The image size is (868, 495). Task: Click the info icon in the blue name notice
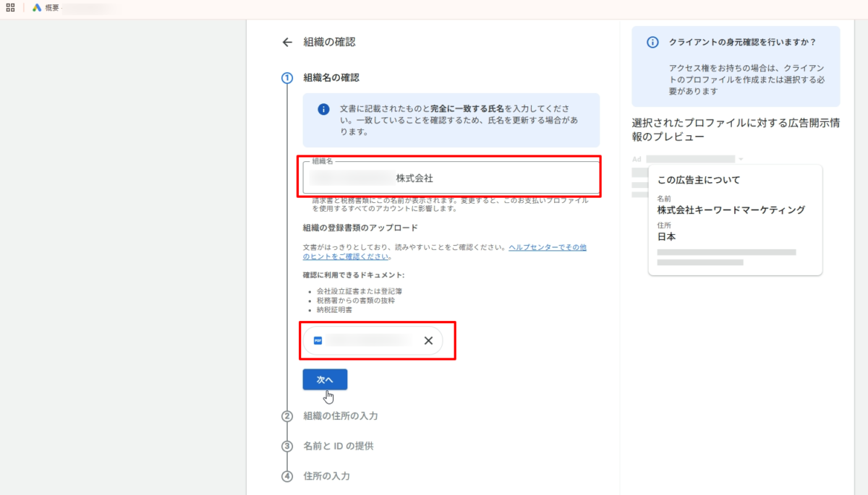323,109
